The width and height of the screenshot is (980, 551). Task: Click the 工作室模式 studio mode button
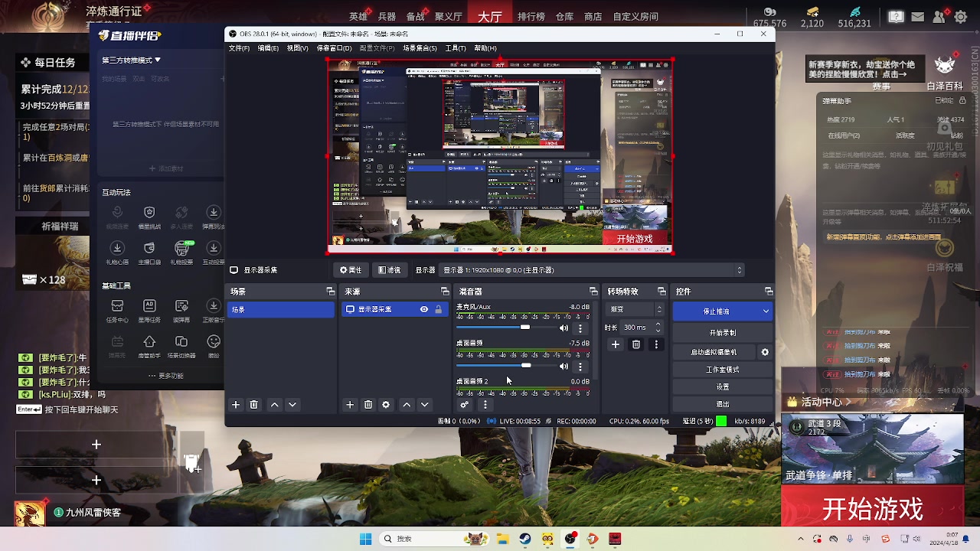(x=723, y=370)
